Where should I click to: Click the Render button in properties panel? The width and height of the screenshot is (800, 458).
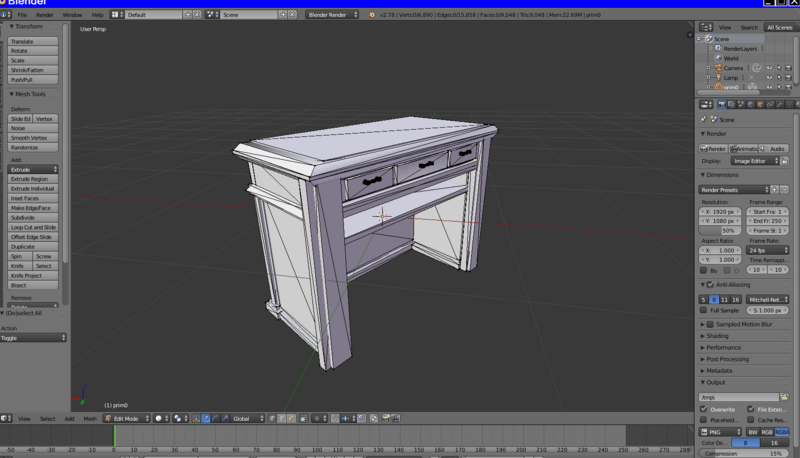click(713, 148)
